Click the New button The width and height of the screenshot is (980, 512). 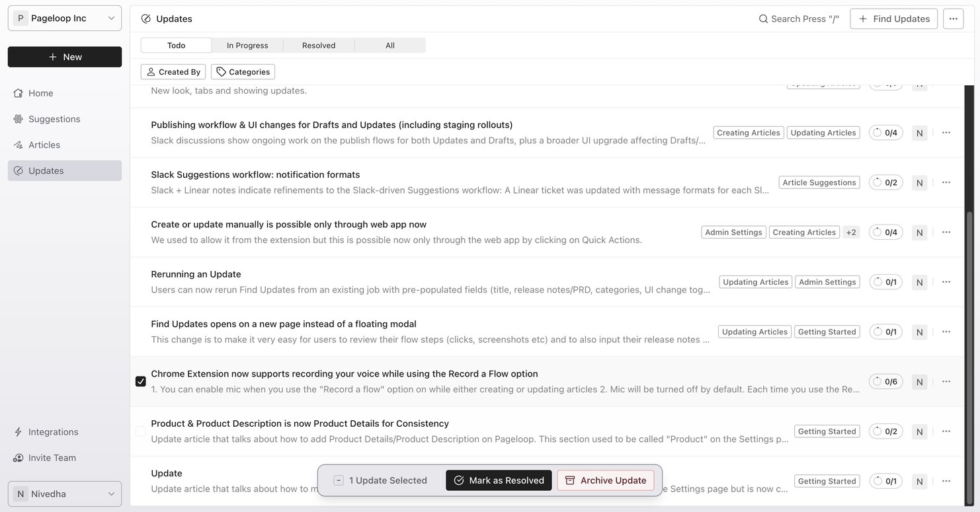tap(65, 57)
